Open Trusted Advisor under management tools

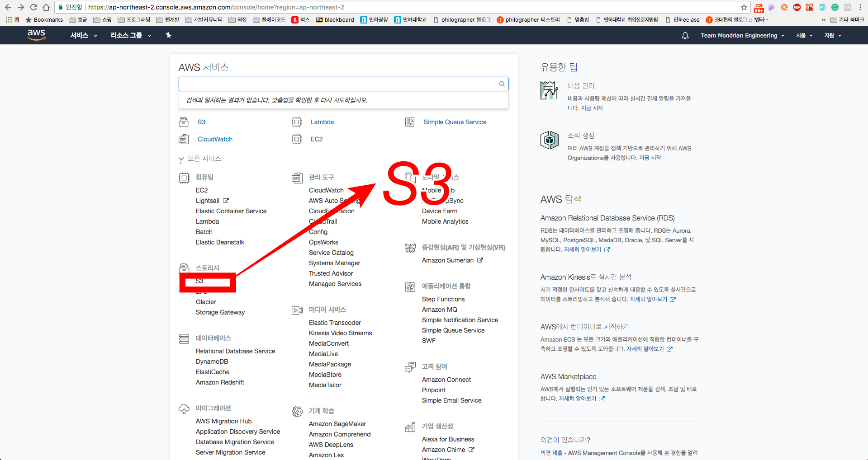pos(331,273)
